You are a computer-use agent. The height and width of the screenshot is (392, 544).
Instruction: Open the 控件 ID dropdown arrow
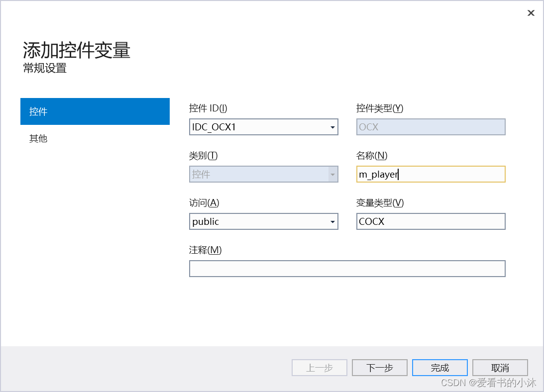click(x=332, y=127)
